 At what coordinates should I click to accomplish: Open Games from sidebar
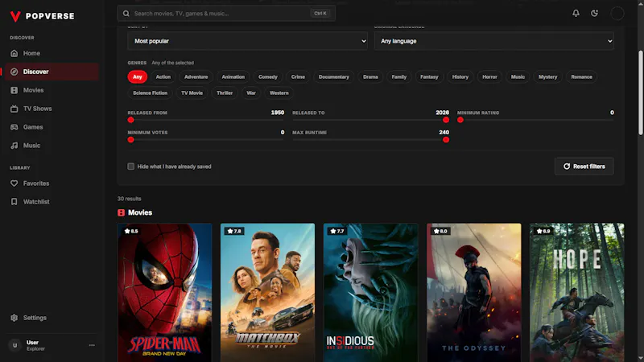point(52,127)
